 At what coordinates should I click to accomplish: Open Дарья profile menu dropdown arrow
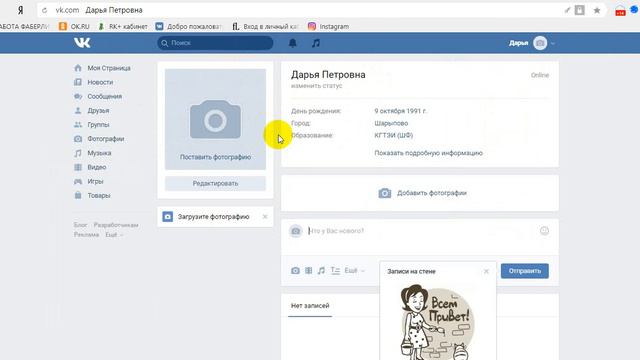coord(553,43)
